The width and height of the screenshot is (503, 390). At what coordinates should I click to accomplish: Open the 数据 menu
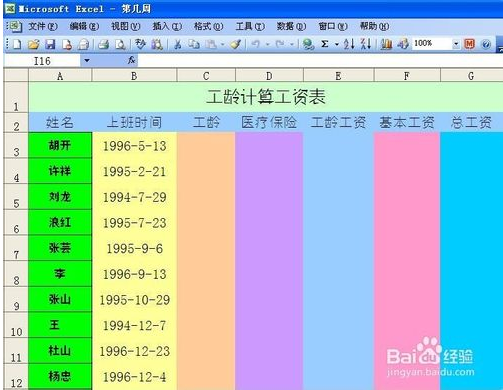[x=291, y=26]
